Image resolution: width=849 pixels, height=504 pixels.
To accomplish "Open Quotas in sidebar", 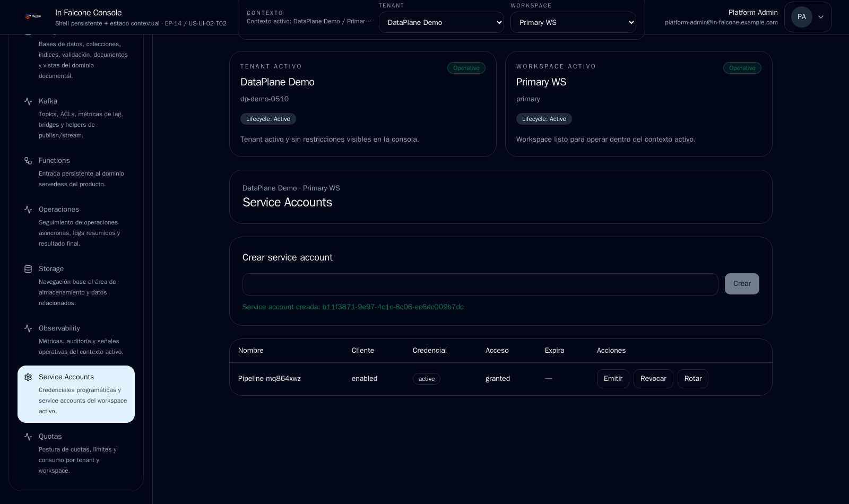I will coord(76,453).
